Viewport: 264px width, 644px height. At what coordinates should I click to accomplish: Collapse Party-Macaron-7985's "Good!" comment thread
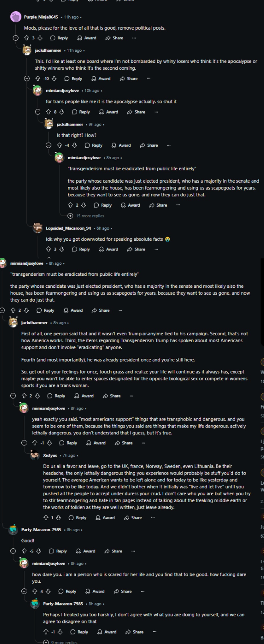tap(13, 551)
